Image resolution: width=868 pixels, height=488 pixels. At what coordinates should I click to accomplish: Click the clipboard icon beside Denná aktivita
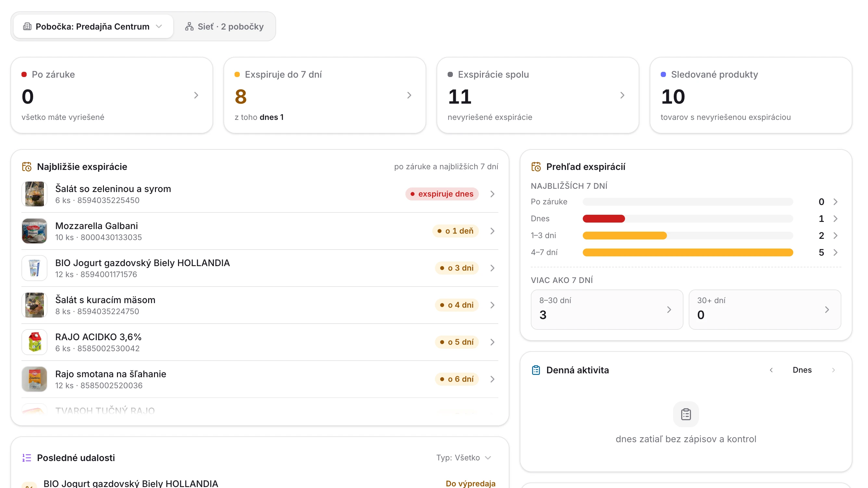[x=536, y=370]
